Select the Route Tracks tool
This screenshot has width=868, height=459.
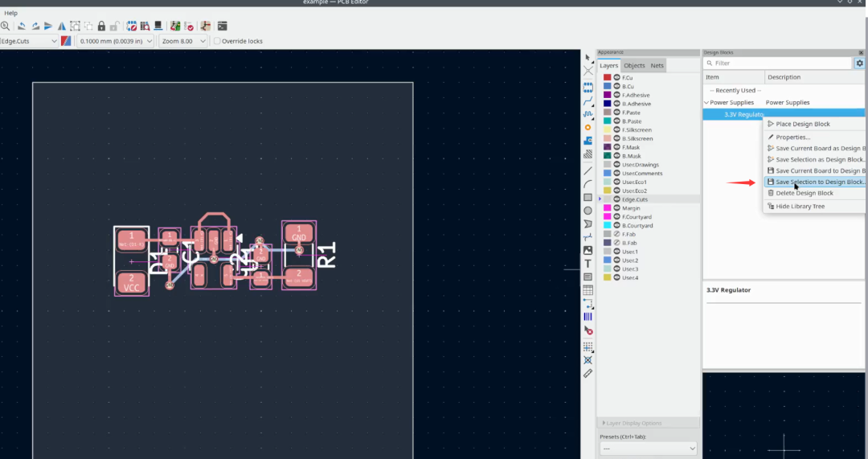588,101
